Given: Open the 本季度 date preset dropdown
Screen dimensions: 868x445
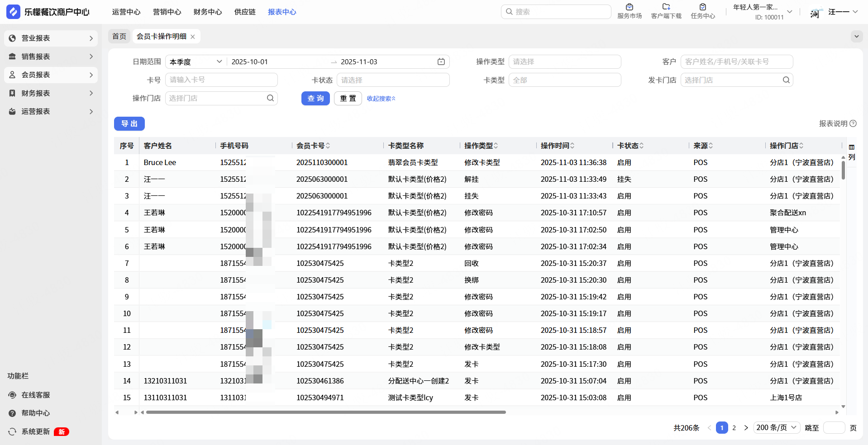Looking at the screenshot, I should (196, 62).
